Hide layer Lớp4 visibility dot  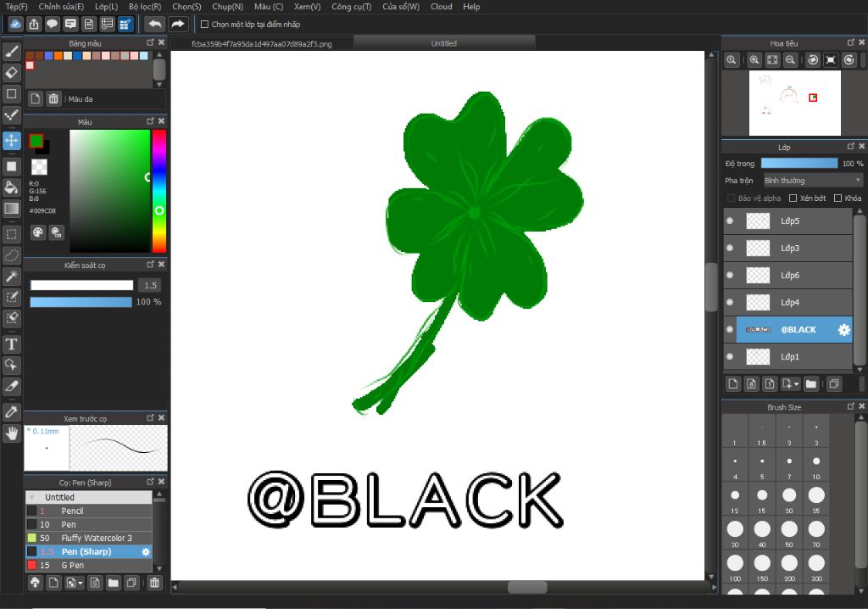[x=730, y=302]
